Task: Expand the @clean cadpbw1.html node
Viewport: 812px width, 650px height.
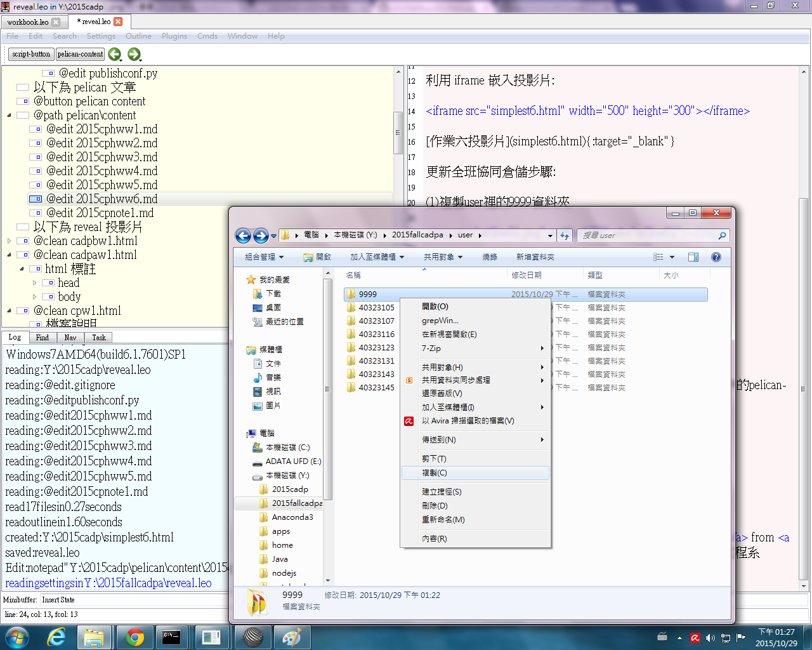Action: (9, 241)
